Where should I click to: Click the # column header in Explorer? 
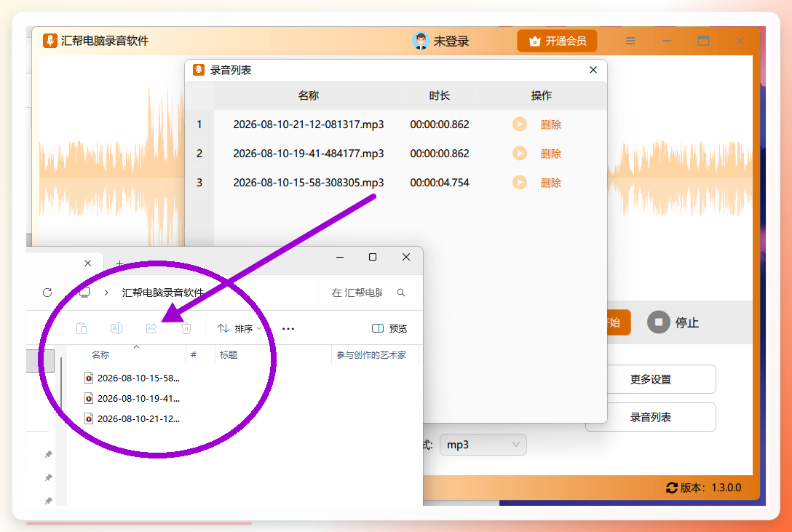click(x=194, y=355)
